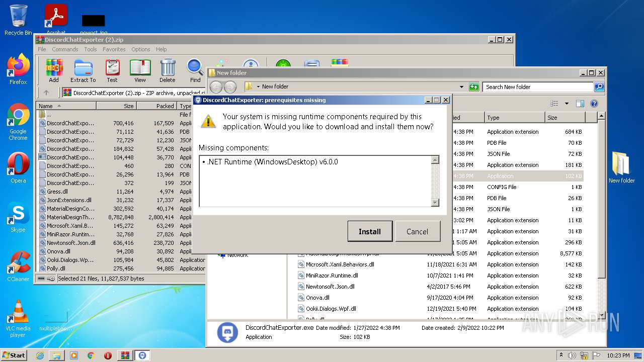The width and height of the screenshot is (644, 362).
Task: Click the Add toolbar icon in WinRAR
Action: point(54,70)
